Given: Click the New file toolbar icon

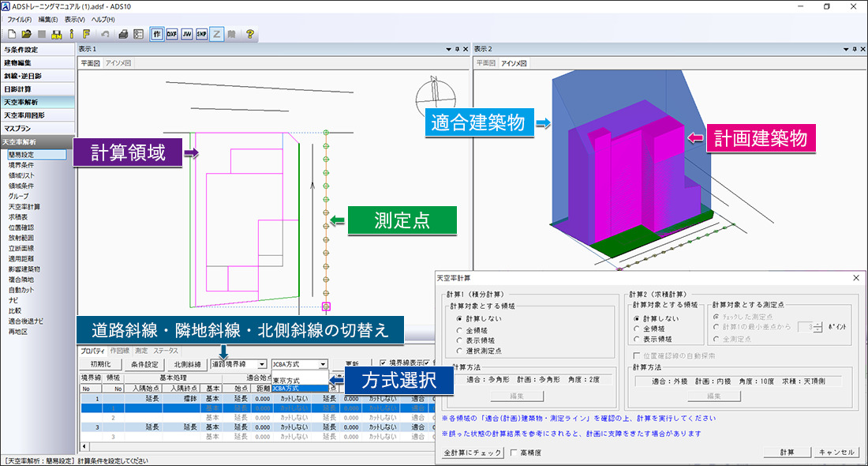Looking at the screenshot, I should (x=11, y=34).
